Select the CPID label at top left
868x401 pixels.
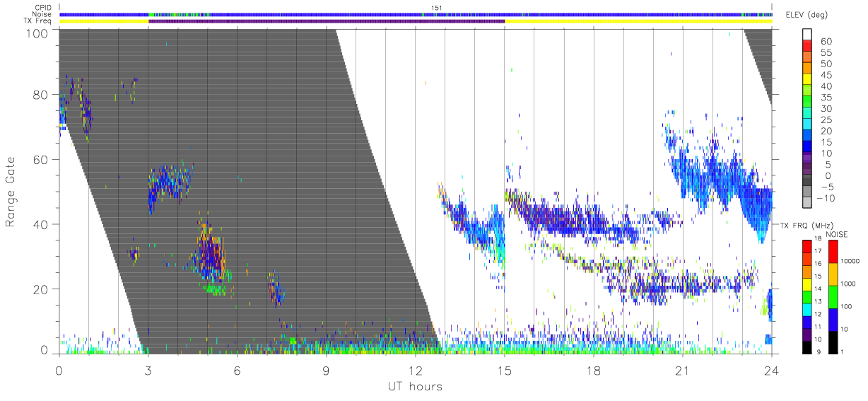click(x=44, y=8)
